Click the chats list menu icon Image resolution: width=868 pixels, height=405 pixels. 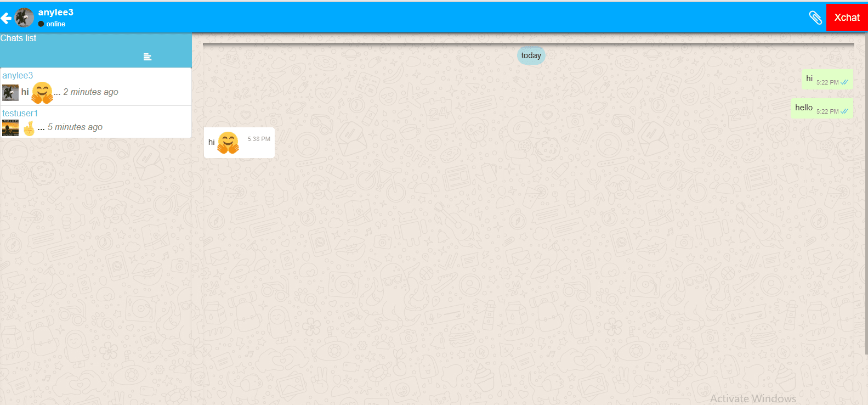click(147, 57)
